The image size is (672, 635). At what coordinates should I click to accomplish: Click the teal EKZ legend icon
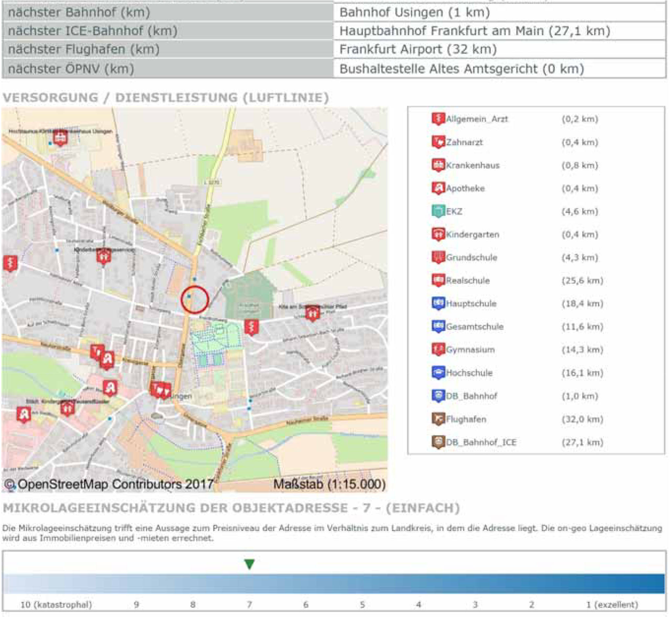[438, 211]
